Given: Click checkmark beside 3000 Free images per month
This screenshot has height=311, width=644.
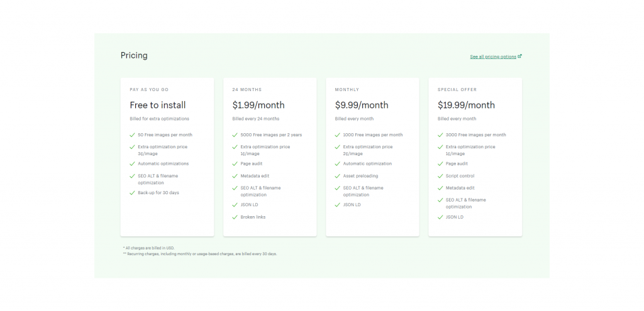Looking at the screenshot, I should click(440, 134).
